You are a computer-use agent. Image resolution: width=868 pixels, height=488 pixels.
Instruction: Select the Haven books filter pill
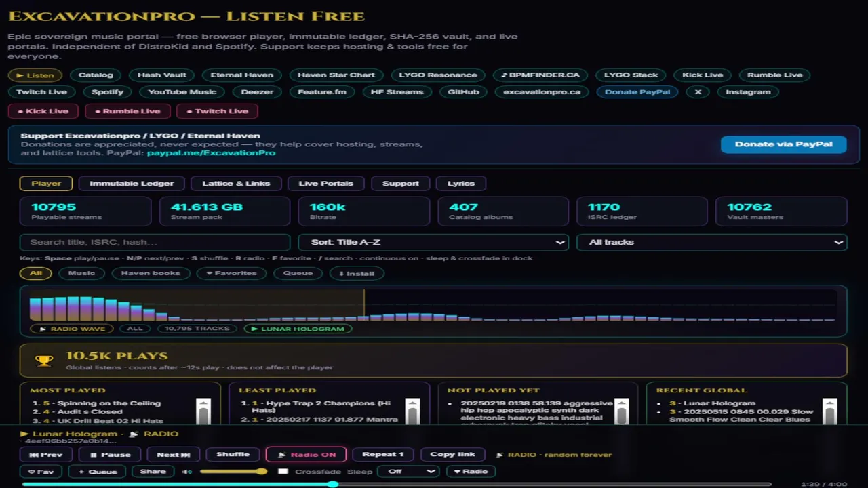point(151,273)
